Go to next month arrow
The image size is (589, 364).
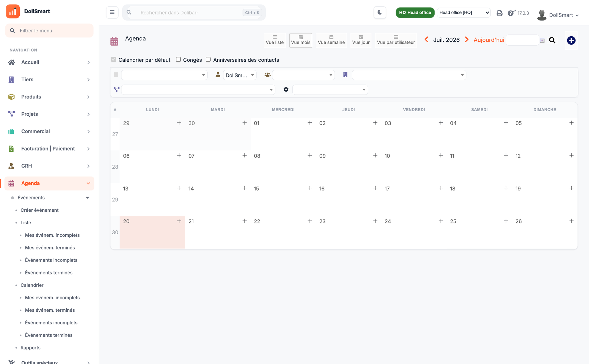(x=467, y=40)
